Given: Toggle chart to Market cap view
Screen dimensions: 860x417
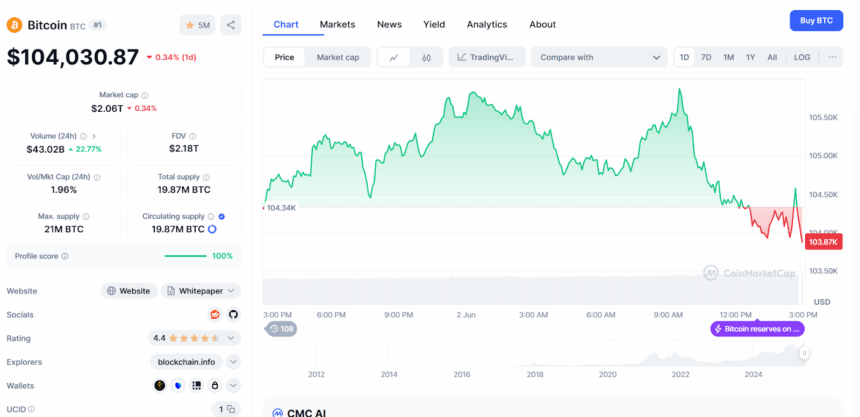Looking at the screenshot, I should [337, 57].
